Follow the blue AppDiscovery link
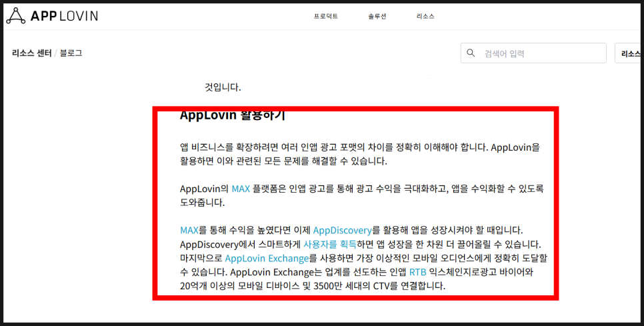 tap(342, 230)
